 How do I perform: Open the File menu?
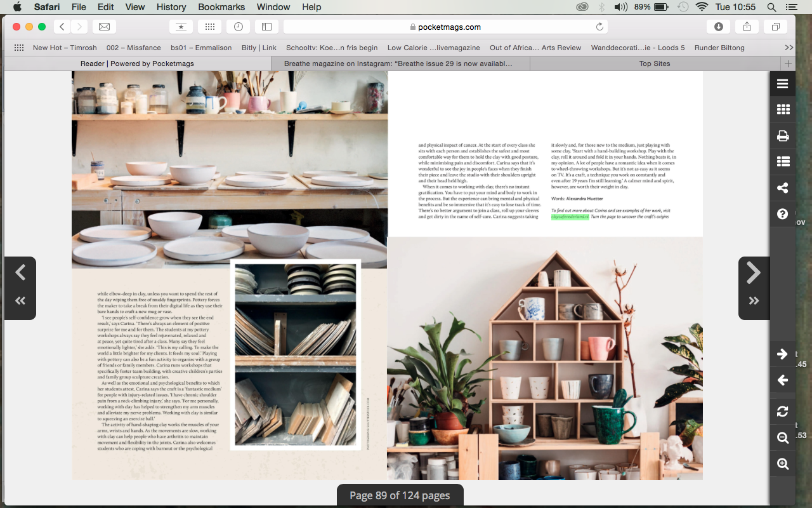pos(79,7)
